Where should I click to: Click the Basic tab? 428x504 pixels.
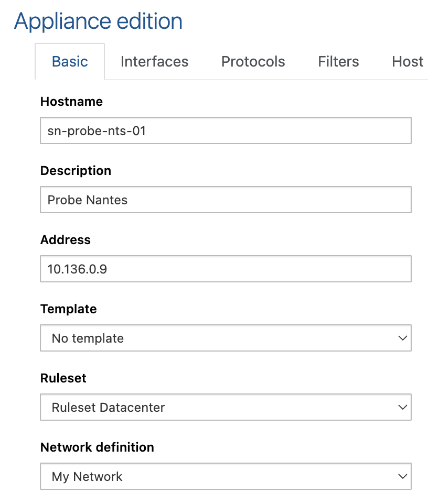[70, 62]
